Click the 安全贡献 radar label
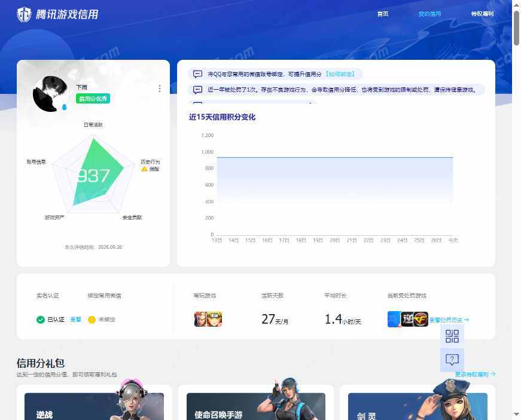Screen dimensions: 521x420 click(132, 217)
